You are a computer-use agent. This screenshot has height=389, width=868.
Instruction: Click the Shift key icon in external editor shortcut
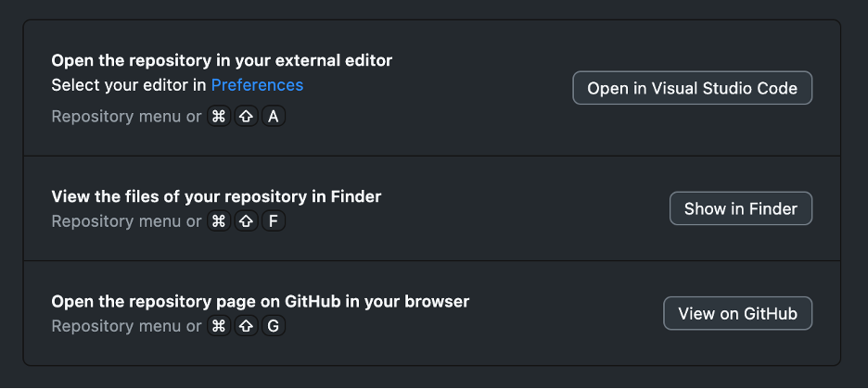coord(246,117)
